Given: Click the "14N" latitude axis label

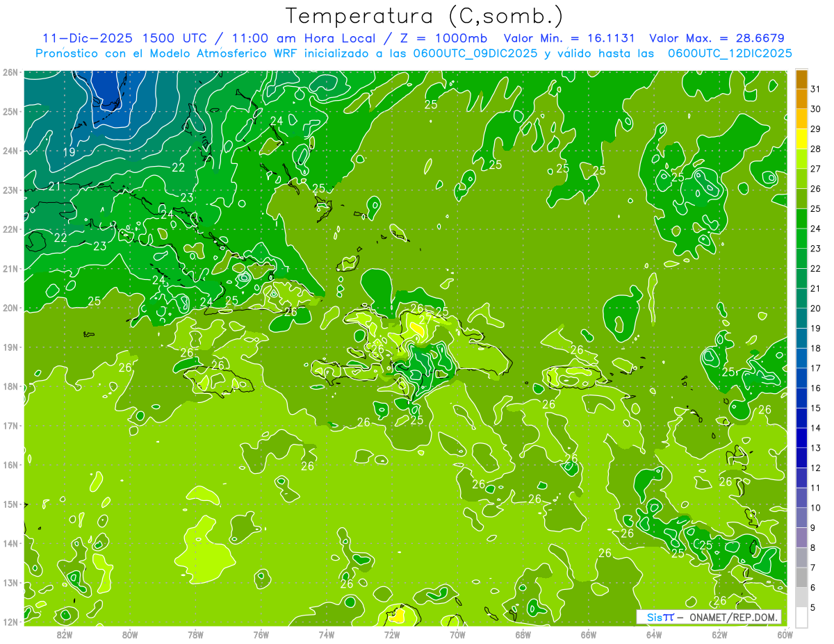Looking at the screenshot, I should point(10,543).
